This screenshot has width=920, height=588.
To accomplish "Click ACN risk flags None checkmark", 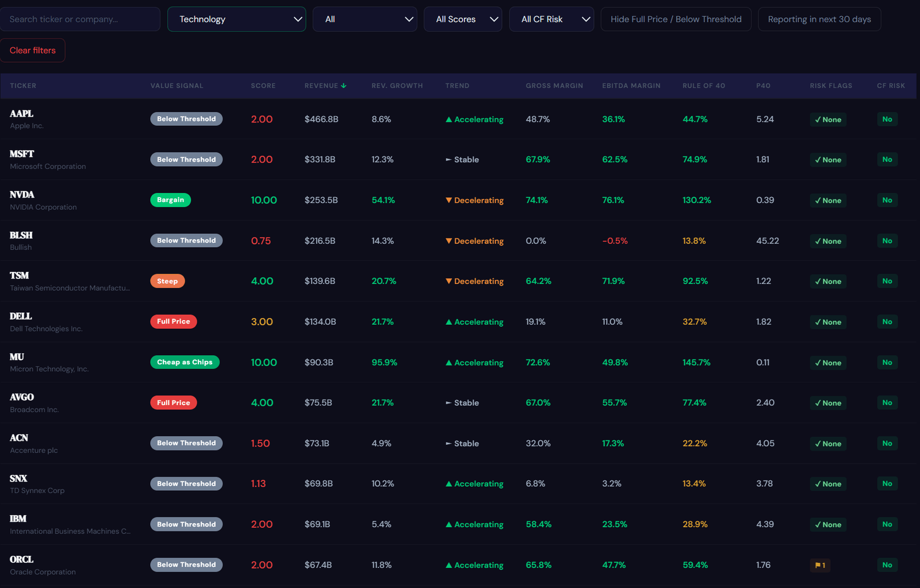I will [x=818, y=444].
